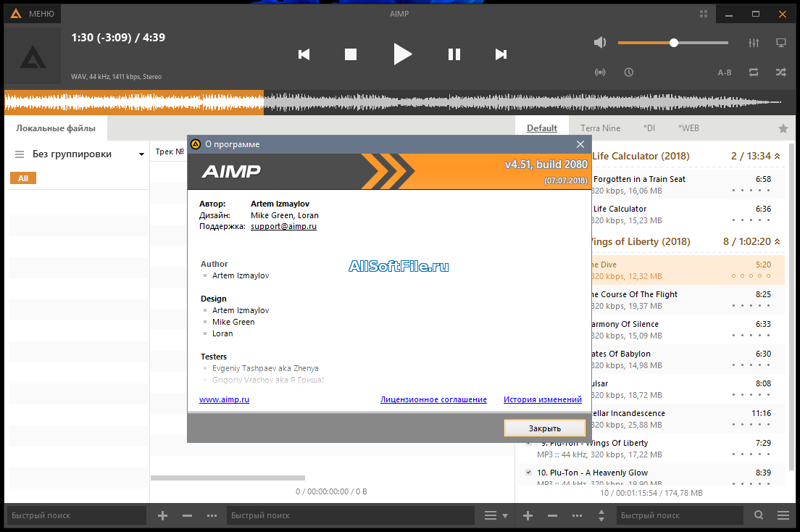This screenshot has width=800, height=532.
Task: Pause the current track
Action: click(x=454, y=54)
